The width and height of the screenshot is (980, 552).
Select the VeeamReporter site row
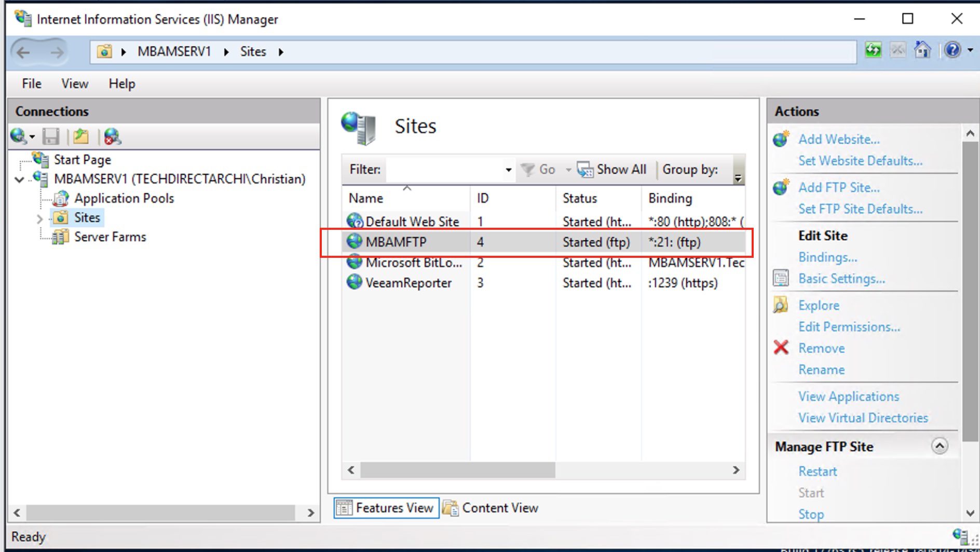[x=543, y=283]
